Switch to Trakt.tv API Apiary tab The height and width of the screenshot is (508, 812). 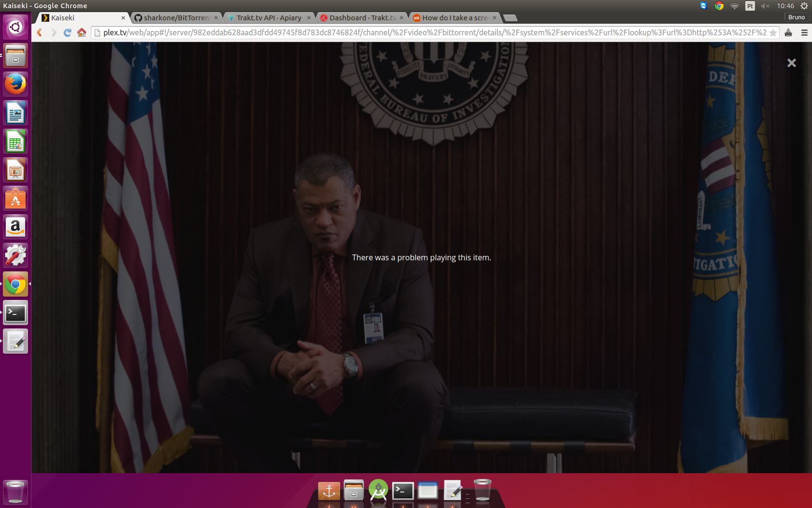(269, 18)
